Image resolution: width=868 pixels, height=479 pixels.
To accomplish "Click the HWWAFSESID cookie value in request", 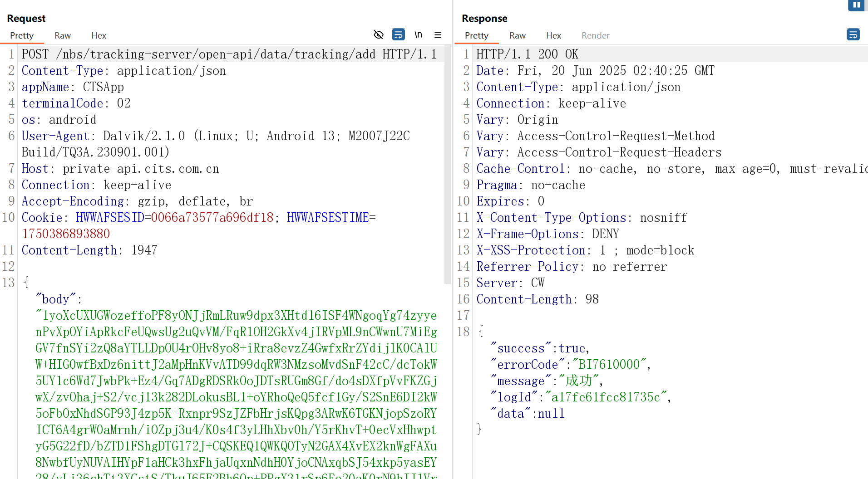I will [212, 218].
